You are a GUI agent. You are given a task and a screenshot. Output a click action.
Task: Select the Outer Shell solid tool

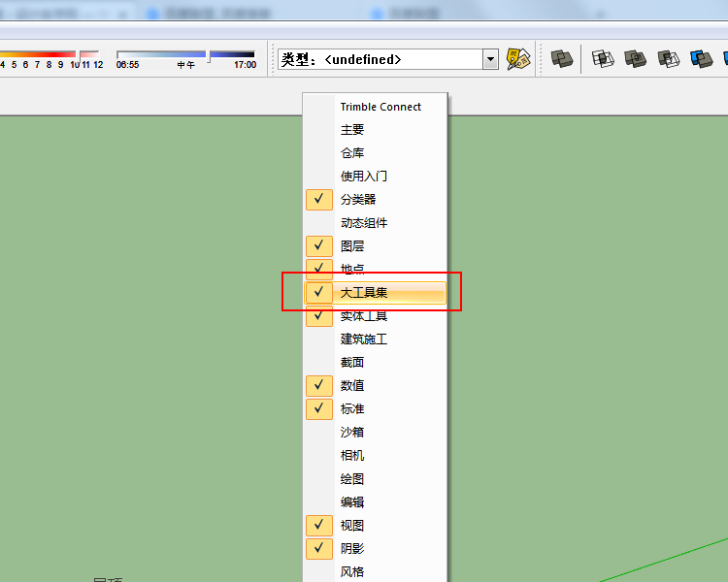pos(562,59)
